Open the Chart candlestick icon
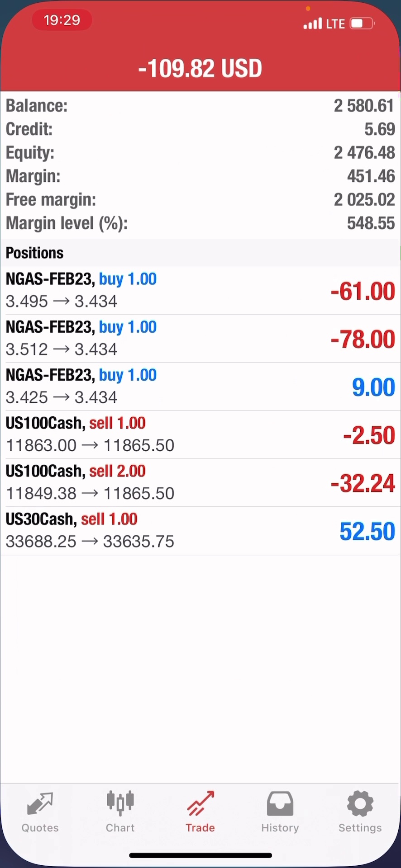 pos(120,803)
